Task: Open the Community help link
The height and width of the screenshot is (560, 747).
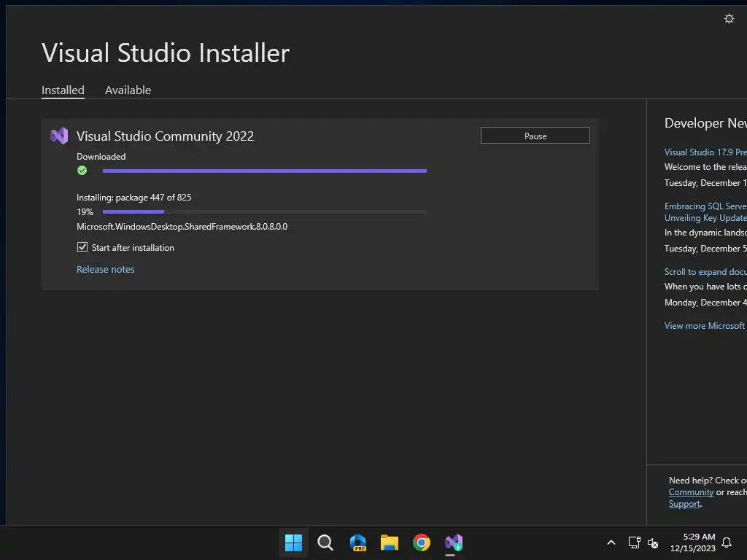Action: (691, 492)
